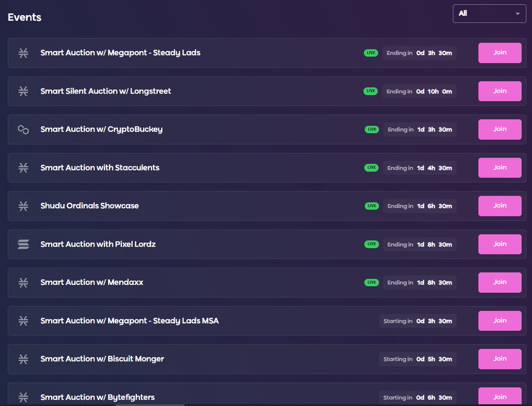Join Smart Auction w/ CryptoBuckey

pyautogui.click(x=500, y=129)
